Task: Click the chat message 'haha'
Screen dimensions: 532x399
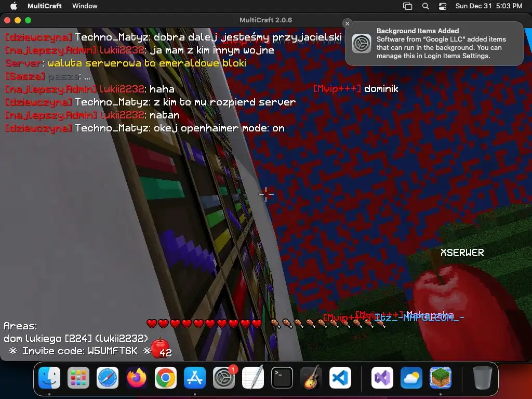Action: click(162, 89)
